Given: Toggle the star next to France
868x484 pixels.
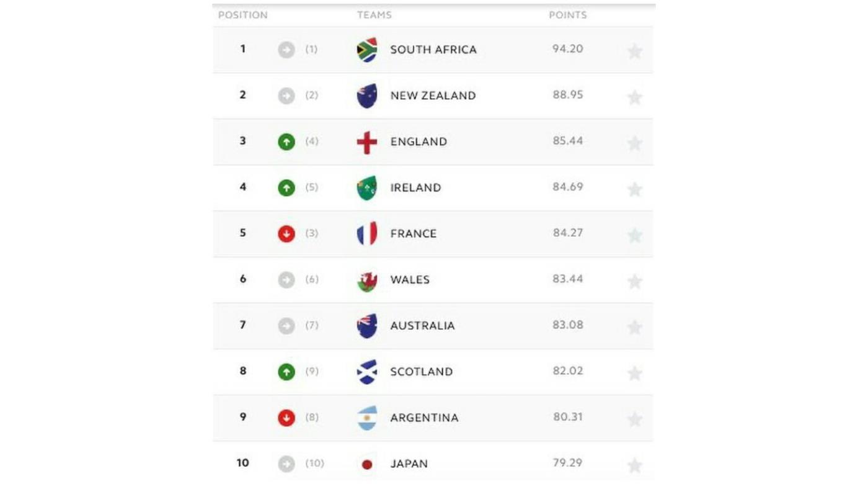Looking at the screenshot, I should [x=634, y=235].
